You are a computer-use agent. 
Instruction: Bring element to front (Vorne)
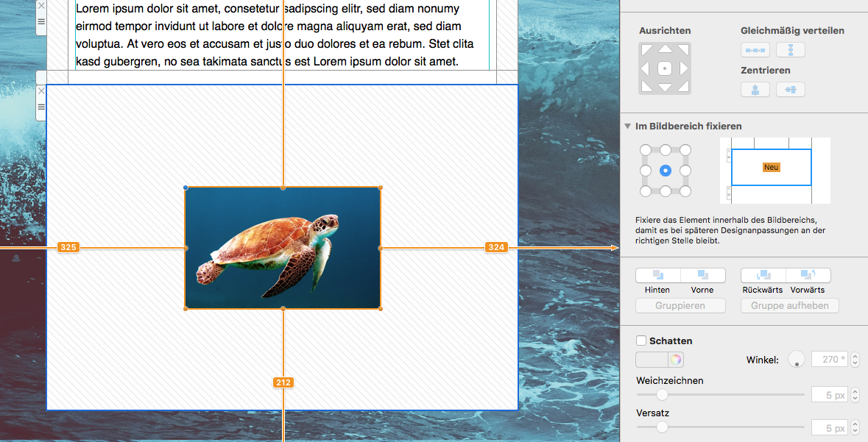coord(702,275)
